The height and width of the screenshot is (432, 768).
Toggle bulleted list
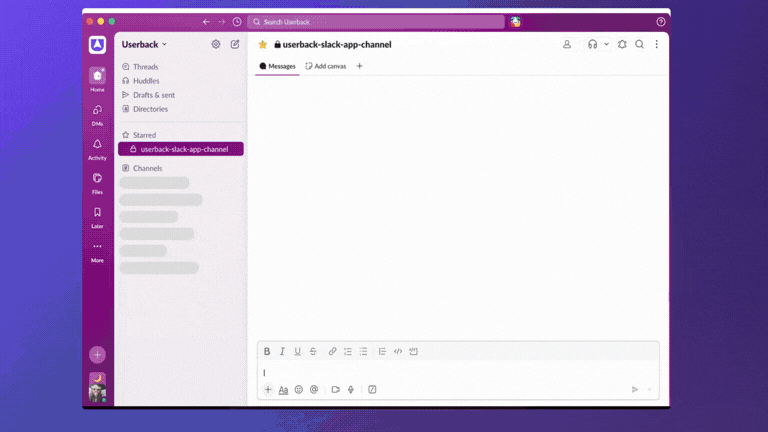click(363, 351)
